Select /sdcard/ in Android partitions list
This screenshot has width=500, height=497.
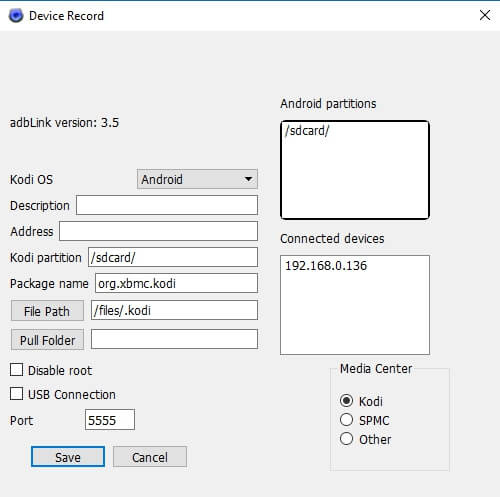tap(307, 131)
